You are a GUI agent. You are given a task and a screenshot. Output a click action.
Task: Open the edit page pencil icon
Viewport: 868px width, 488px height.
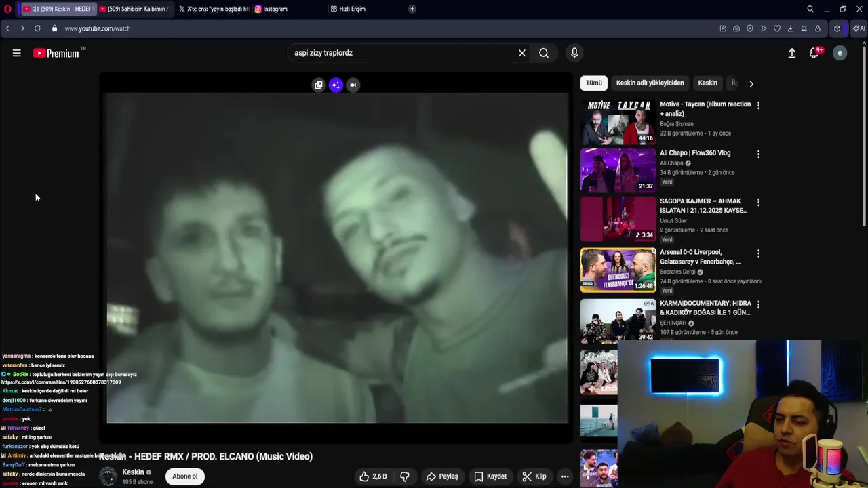tap(723, 28)
